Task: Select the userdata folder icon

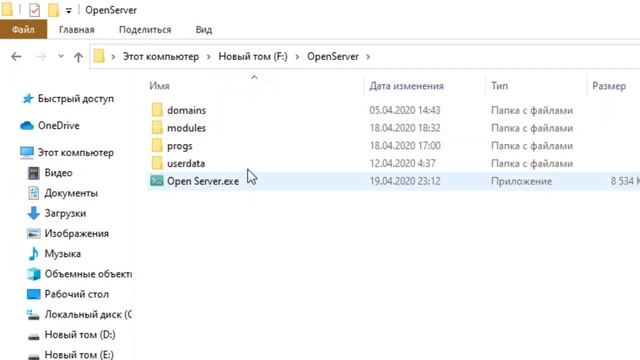Action: pos(157,163)
